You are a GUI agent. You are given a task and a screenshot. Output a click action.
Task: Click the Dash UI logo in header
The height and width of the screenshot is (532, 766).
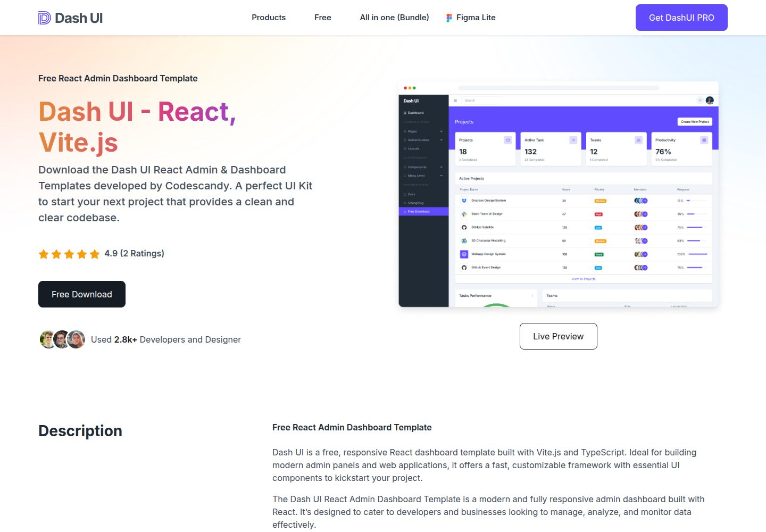click(71, 18)
